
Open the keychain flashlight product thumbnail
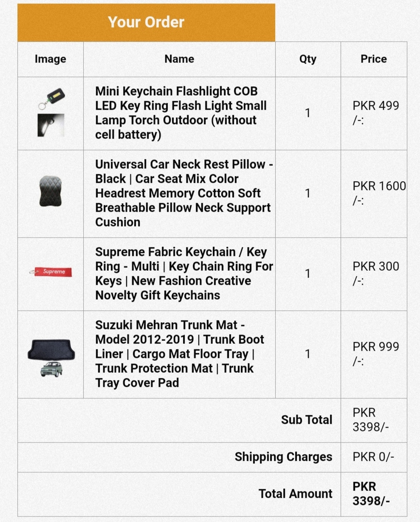(51, 99)
